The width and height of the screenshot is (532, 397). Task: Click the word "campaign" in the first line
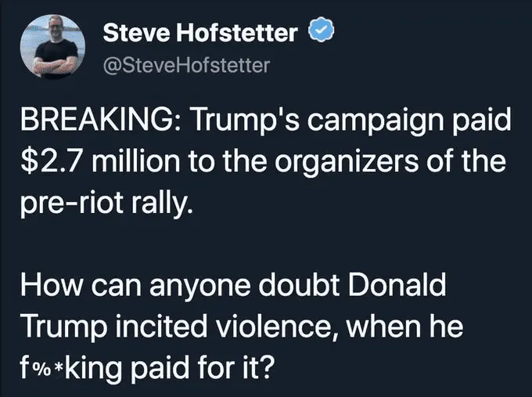374,123
